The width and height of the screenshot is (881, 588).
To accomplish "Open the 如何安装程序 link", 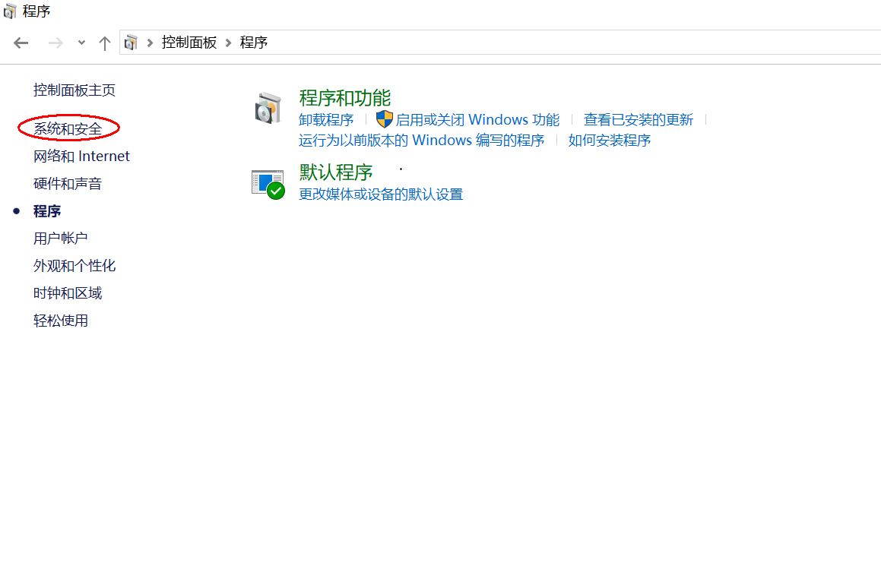I will (x=610, y=141).
